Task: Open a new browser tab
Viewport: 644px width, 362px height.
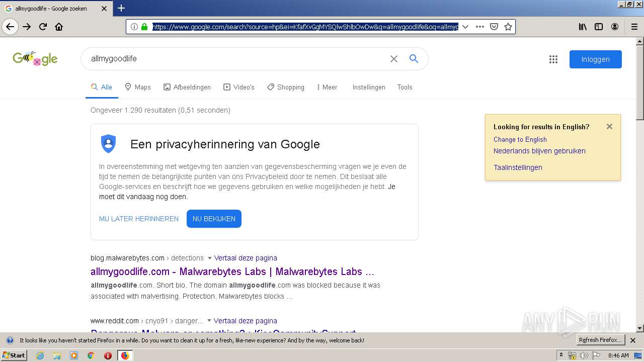Action: coord(121,8)
